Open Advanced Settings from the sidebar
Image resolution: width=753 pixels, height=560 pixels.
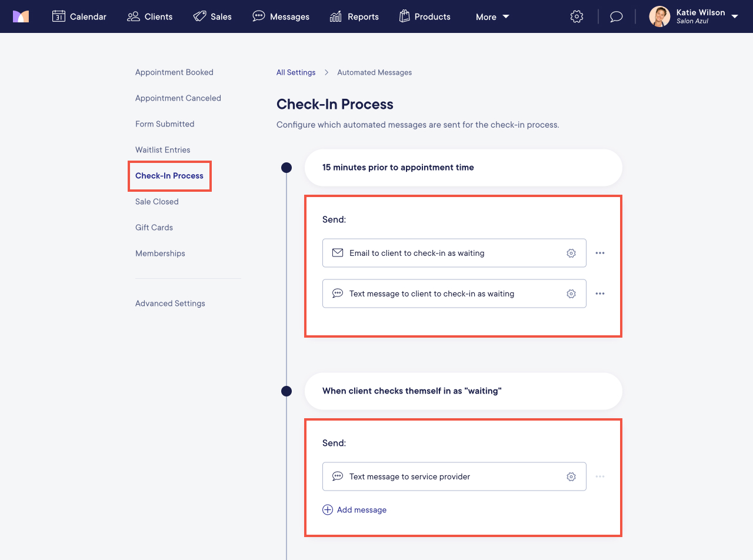(170, 303)
